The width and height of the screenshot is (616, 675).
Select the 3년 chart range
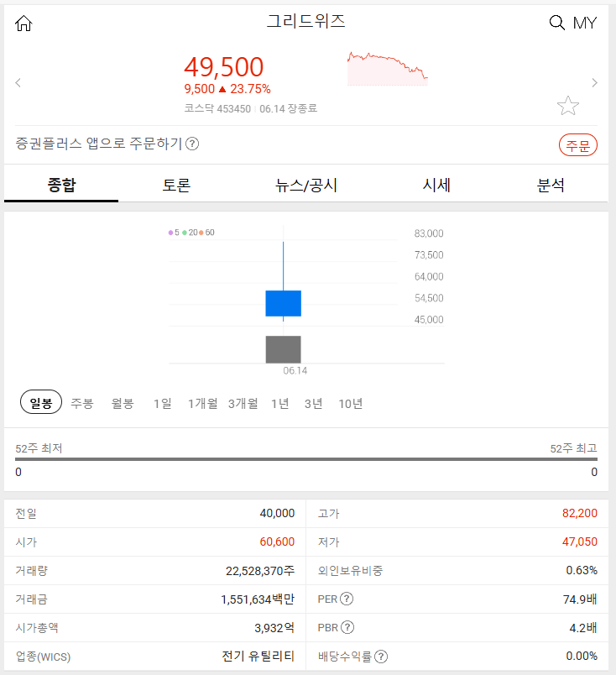pos(313,403)
